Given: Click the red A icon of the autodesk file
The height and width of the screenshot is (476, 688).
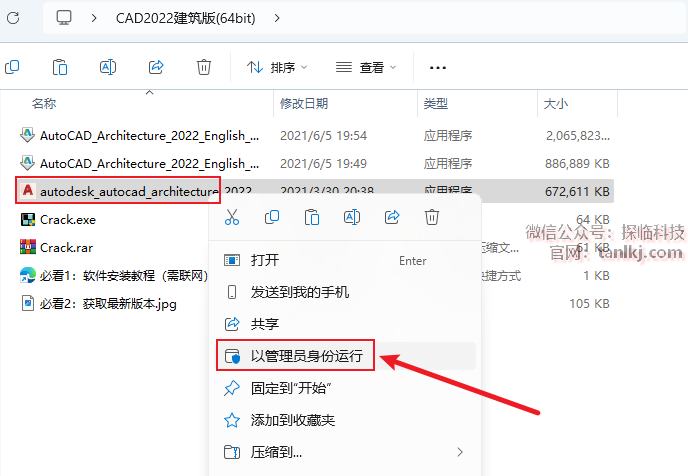Looking at the screenshot, I should coord(28,191).
